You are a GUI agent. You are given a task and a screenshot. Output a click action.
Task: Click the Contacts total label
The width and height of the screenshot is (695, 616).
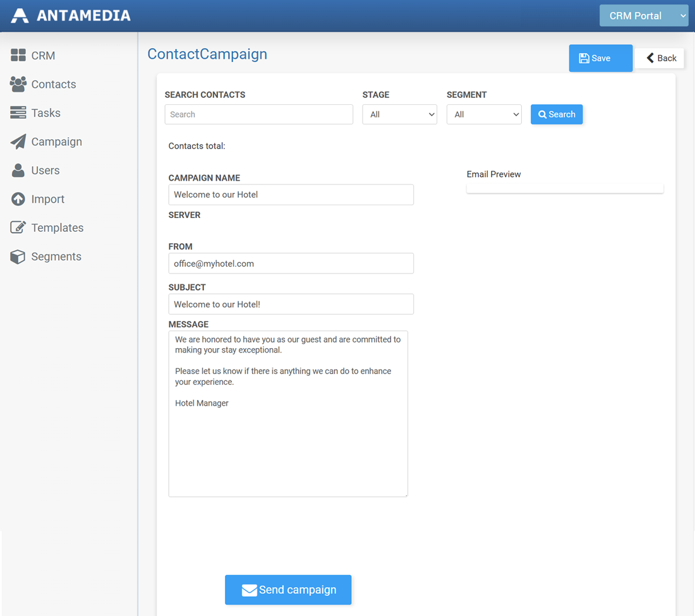196,146
